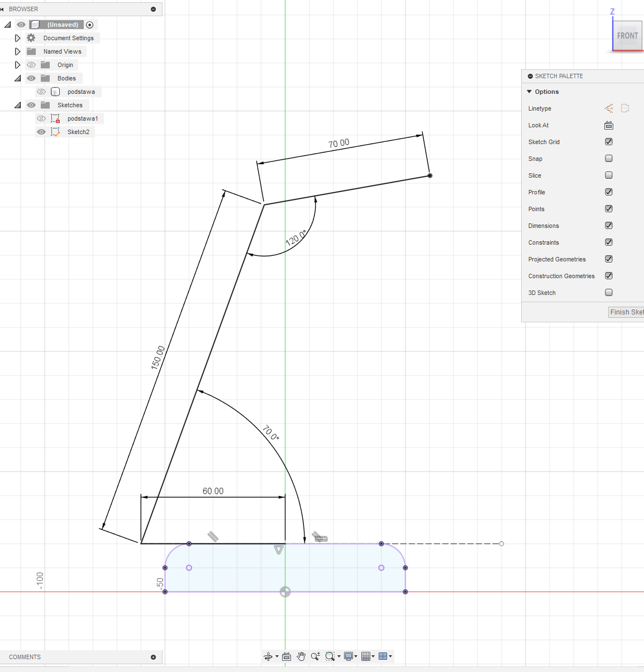
Task: Activate the Zoom magnifier with plus-minus
Action: [x=316, y=656]
